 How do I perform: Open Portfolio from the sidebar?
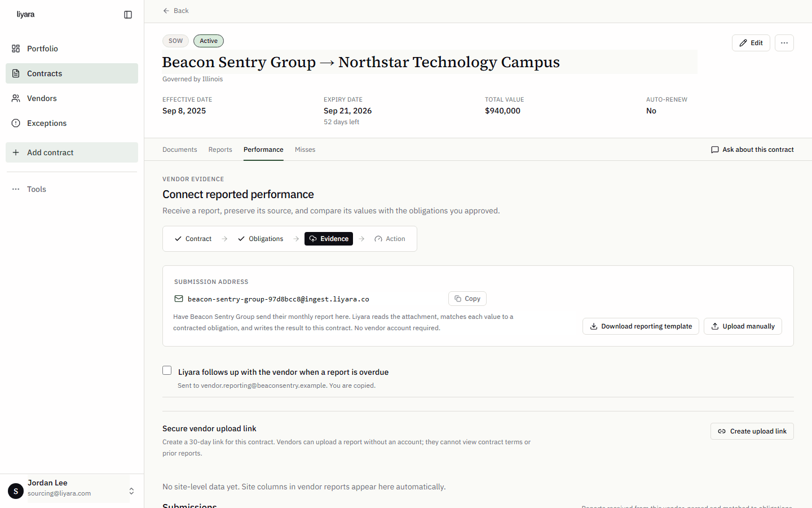pos(72,49)
